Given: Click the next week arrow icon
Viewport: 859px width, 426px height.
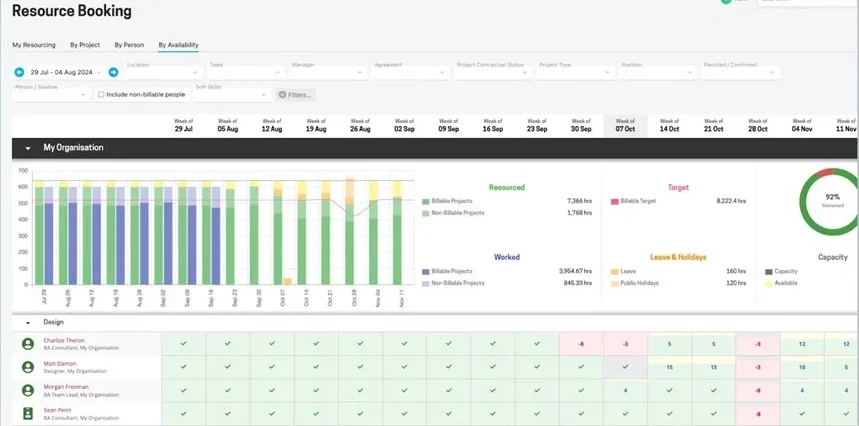Looking at the screenshot, I should [113, 72].
